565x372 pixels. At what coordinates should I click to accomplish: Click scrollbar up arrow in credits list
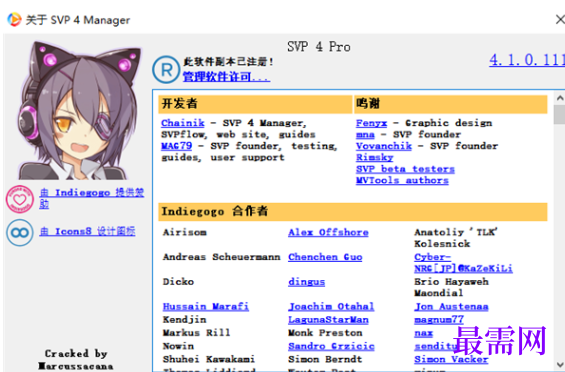click(560, 98)
